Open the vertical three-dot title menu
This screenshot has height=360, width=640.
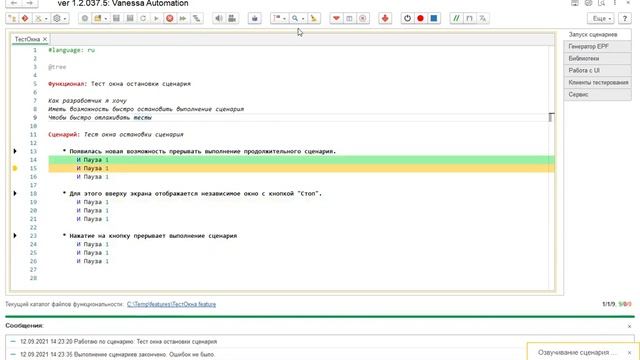[615, 3]
